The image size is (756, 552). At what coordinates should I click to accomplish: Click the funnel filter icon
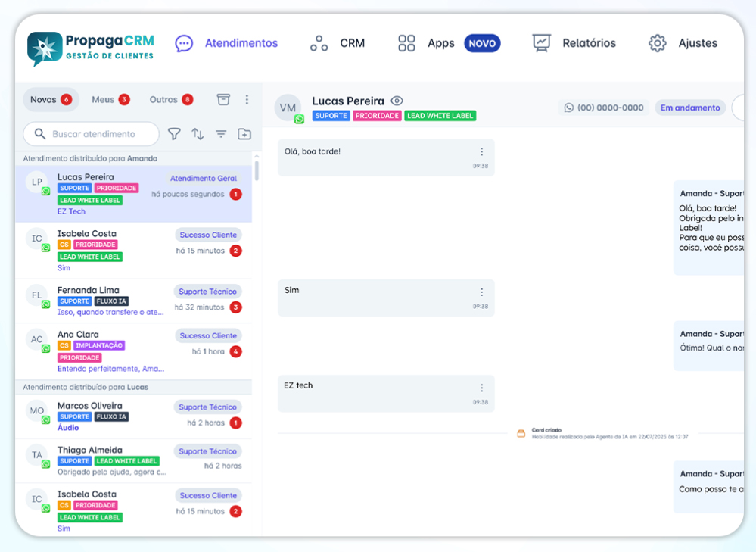[x=174, y=134]
